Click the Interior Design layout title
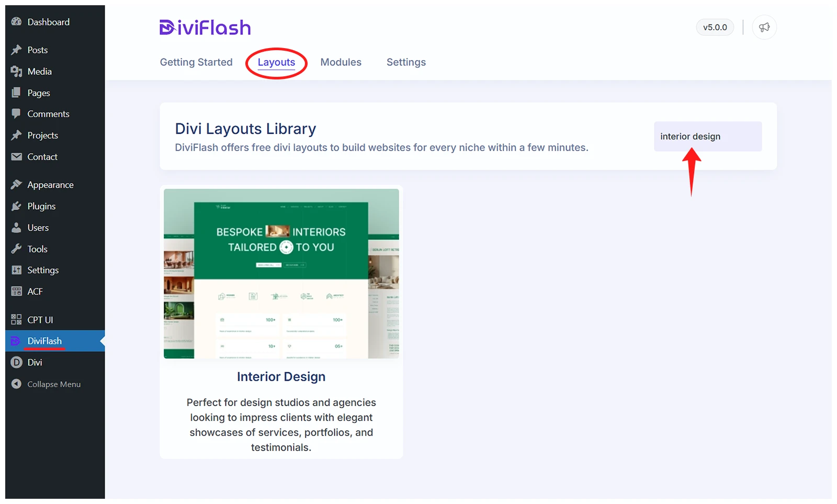This screenshot has width=837, height=504. coord(281,377)
